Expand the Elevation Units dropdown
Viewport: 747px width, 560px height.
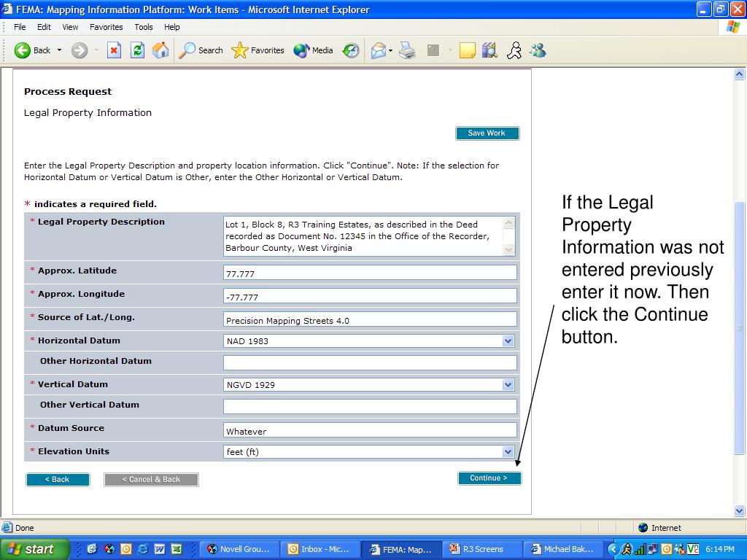tap(508, 452)
